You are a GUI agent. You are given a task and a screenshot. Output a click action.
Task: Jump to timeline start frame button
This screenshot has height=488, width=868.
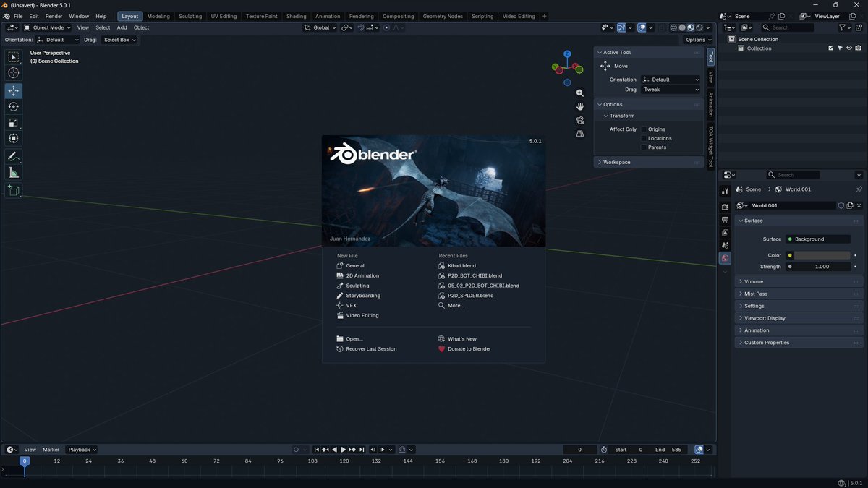pos(316,450)
